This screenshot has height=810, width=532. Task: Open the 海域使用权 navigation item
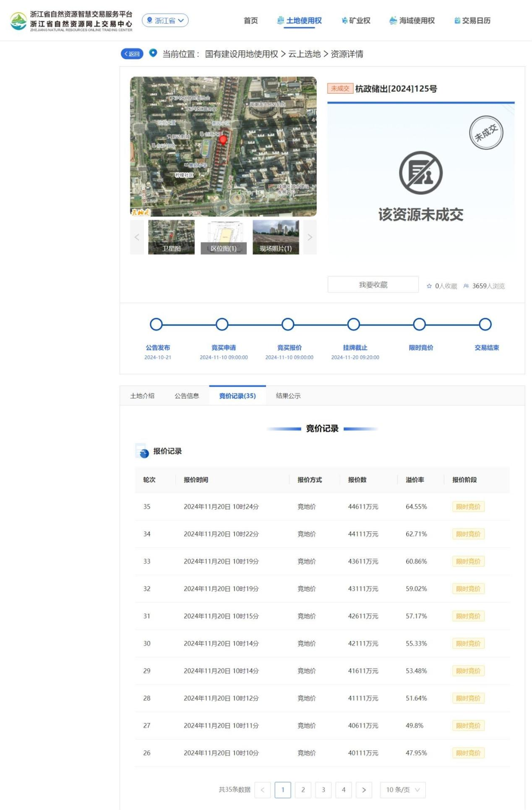coord(412,21)
